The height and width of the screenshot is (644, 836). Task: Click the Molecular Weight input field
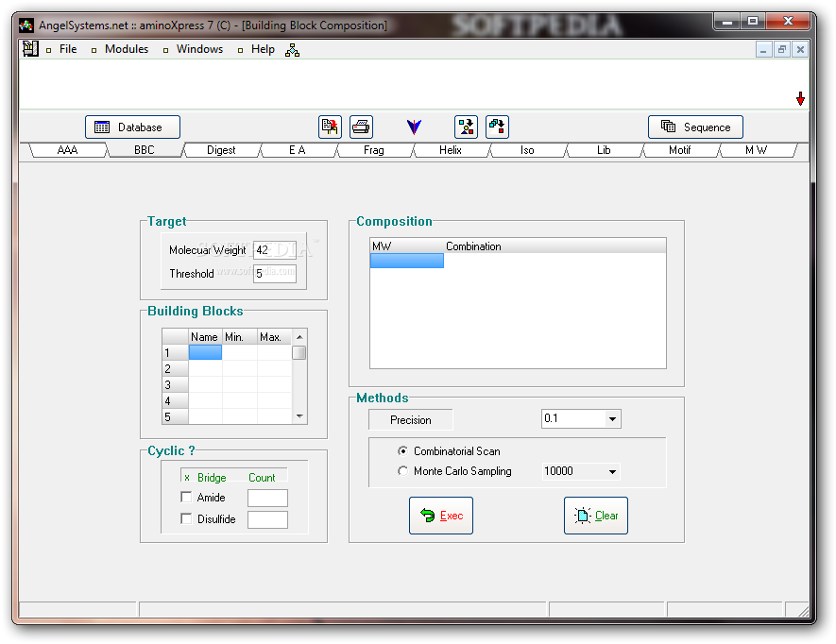(x=275, y=250)
